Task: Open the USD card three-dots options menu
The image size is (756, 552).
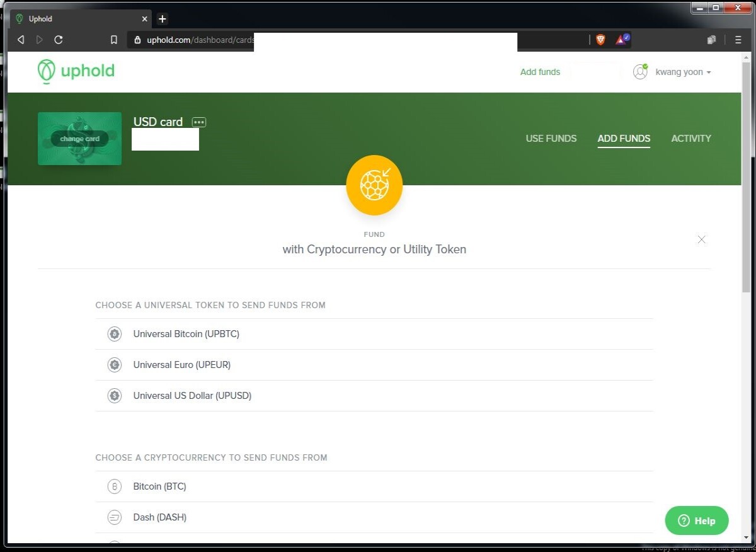Action: [199, 122]
